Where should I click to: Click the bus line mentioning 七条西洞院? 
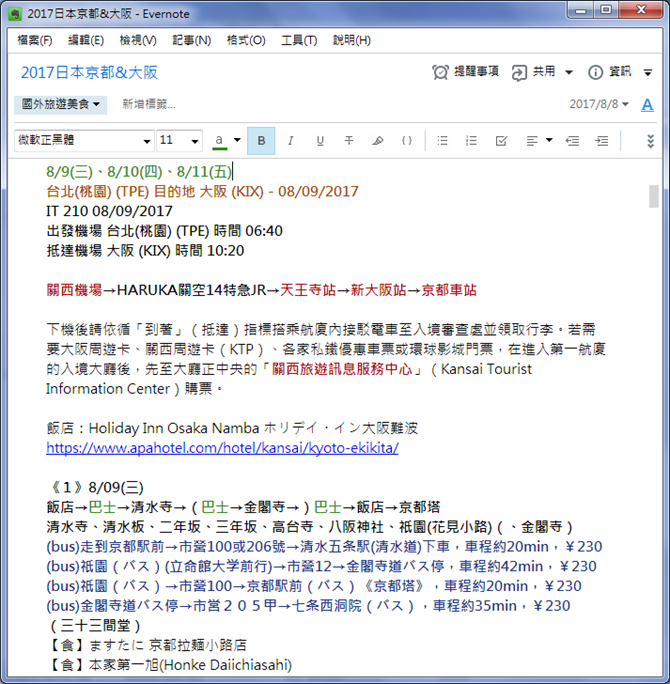[308, 606]
